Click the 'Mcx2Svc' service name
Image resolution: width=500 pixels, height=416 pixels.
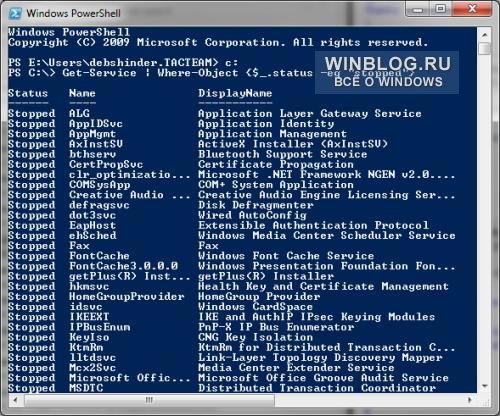click(92, 368)
